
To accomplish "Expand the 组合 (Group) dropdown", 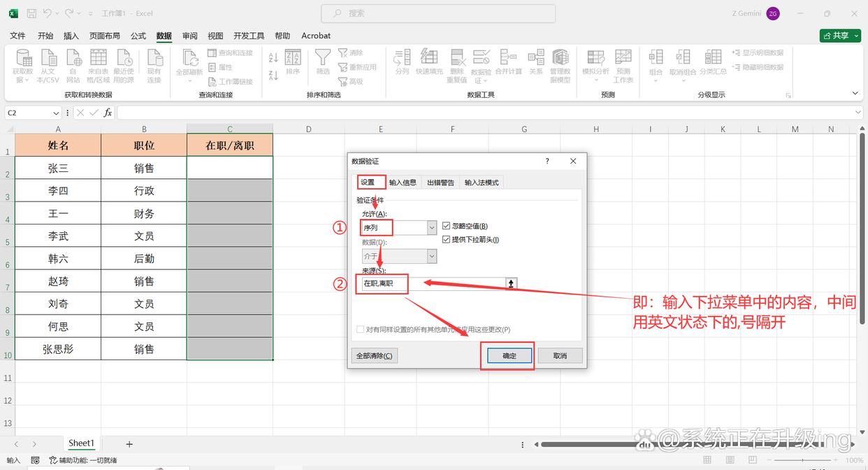I will click(x=656, y=80).
